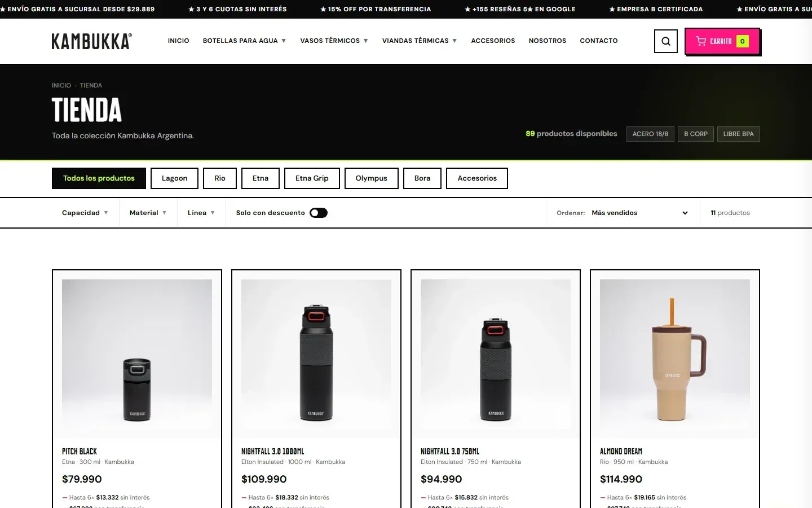812x508 pixels.
Task: Click the B Corp badge
Action: coord(696,134)
